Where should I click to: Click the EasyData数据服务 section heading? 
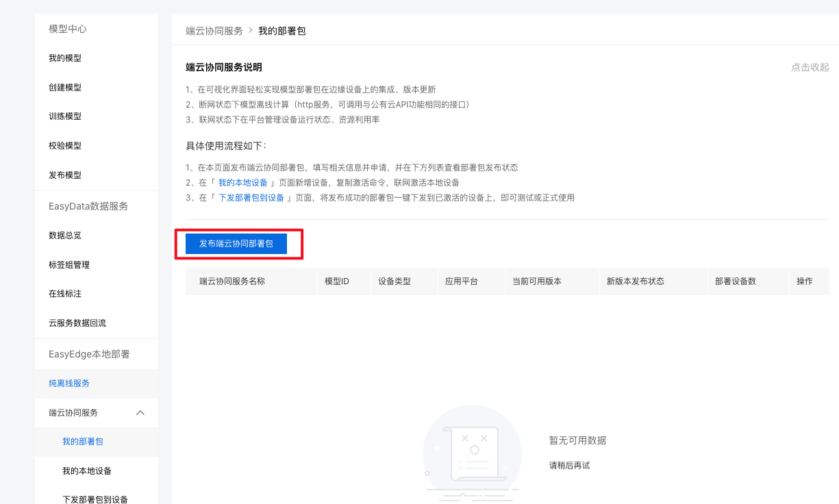tap(88, 206)
